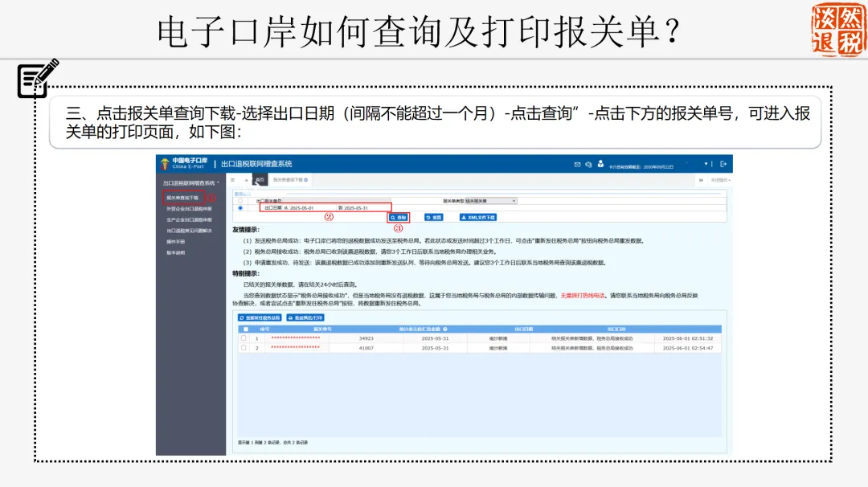Screen dimensions: 868x487
Task: Open the 报关单类型 dropdown
Action: [x=490, y=201]
